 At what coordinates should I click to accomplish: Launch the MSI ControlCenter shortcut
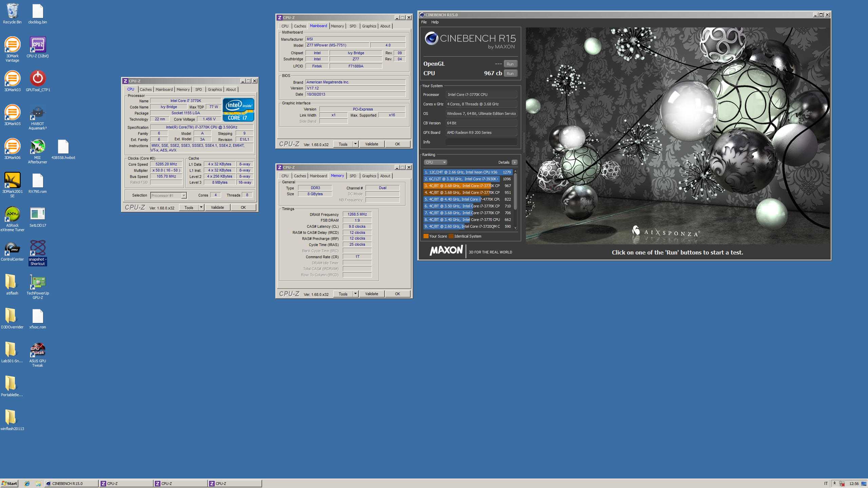tap(12, 251)
